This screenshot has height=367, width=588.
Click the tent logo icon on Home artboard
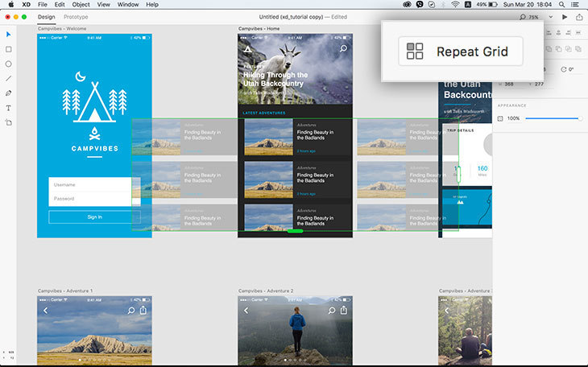[x=247, y=49]
